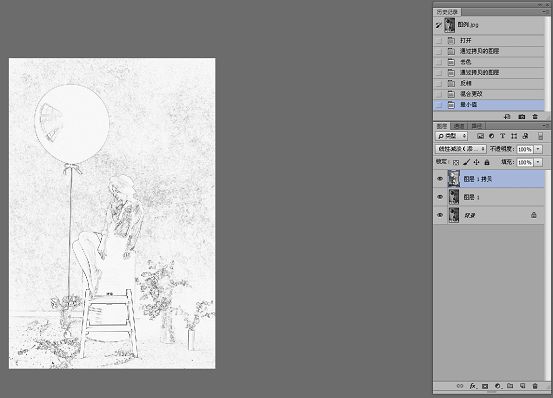Image resolution: width=553 pixels, height=398 pixels.
Task: Create new fill or adjustment layer
Action: [498, 386]
